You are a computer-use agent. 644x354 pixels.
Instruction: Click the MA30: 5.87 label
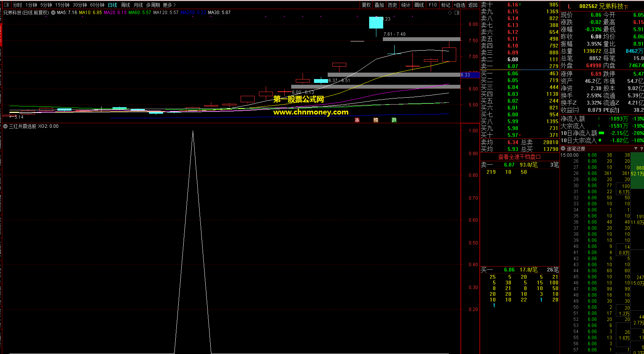tap(219, 13)
